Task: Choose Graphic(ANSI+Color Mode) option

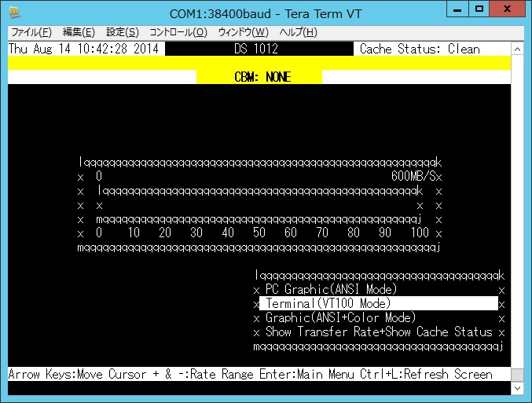Action: point(340,317)
